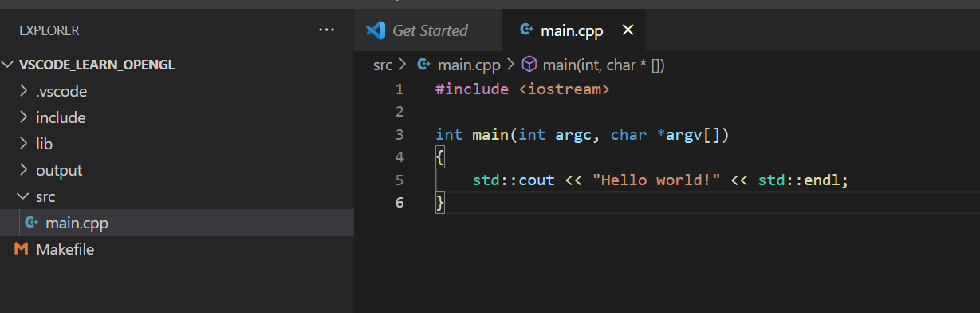Viewport: 980px width, 313px height.
Task: Click the <iostream> header text
Action: coord(564,89)
